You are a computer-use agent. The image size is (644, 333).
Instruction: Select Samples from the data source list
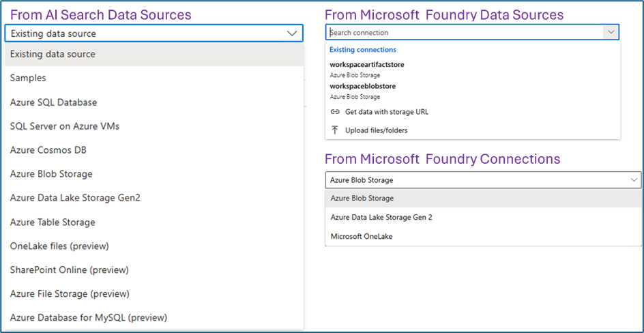[154, 78]
